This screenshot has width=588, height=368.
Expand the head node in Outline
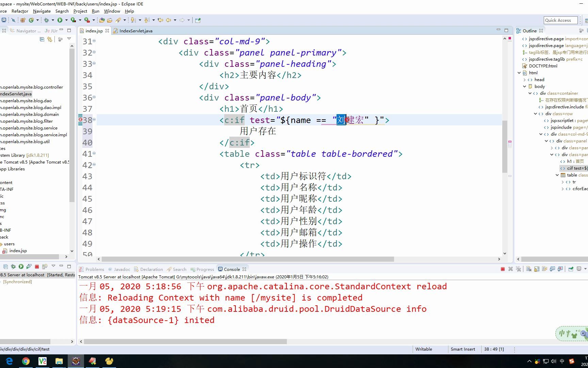(524, 80)
